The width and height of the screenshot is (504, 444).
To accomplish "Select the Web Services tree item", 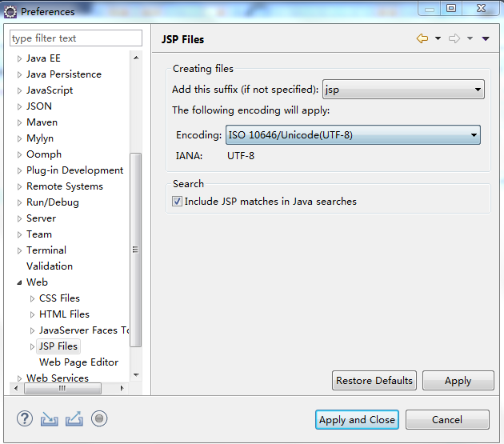I will point(58,378).
